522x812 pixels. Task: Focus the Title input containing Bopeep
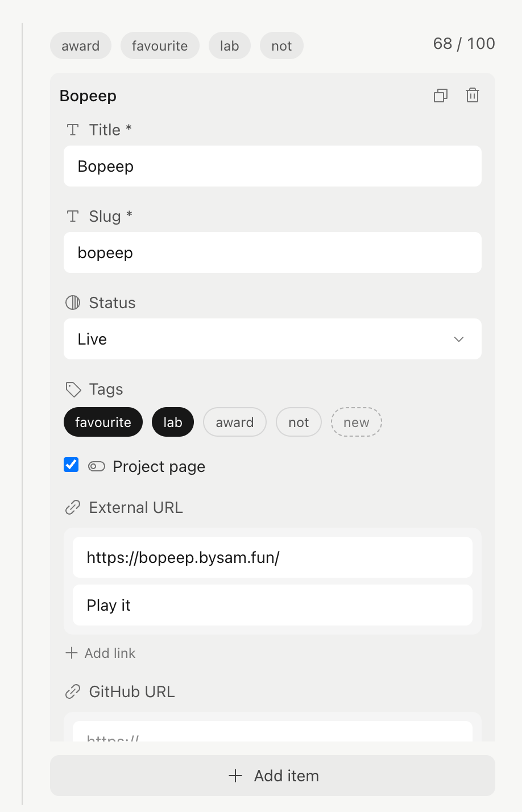pyautogui.click(x=272, y=166)
